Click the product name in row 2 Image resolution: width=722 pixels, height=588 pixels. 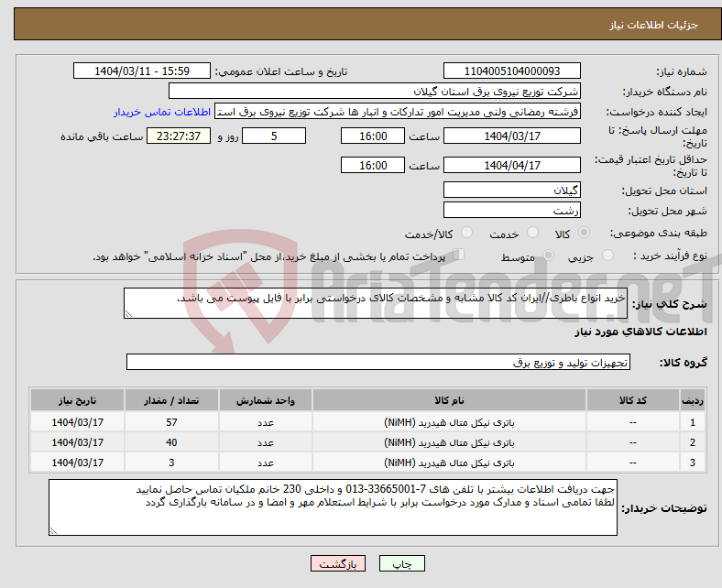pos(449,442)
